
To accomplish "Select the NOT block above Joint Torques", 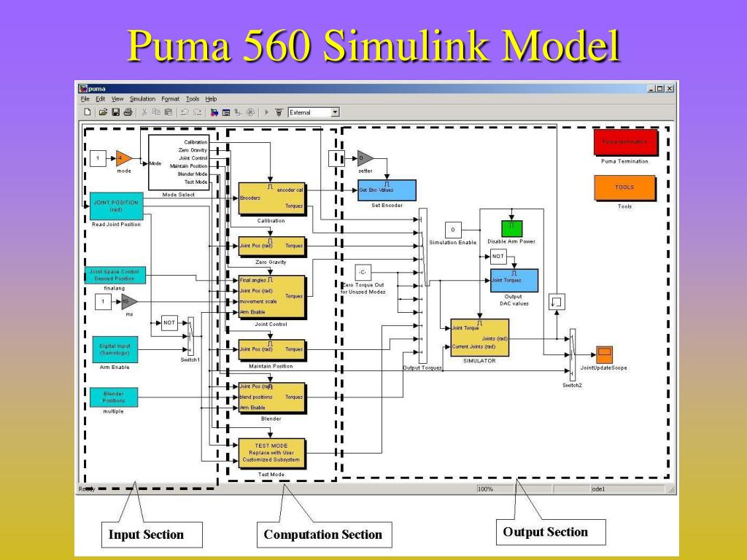I will (x=498, y=256).
